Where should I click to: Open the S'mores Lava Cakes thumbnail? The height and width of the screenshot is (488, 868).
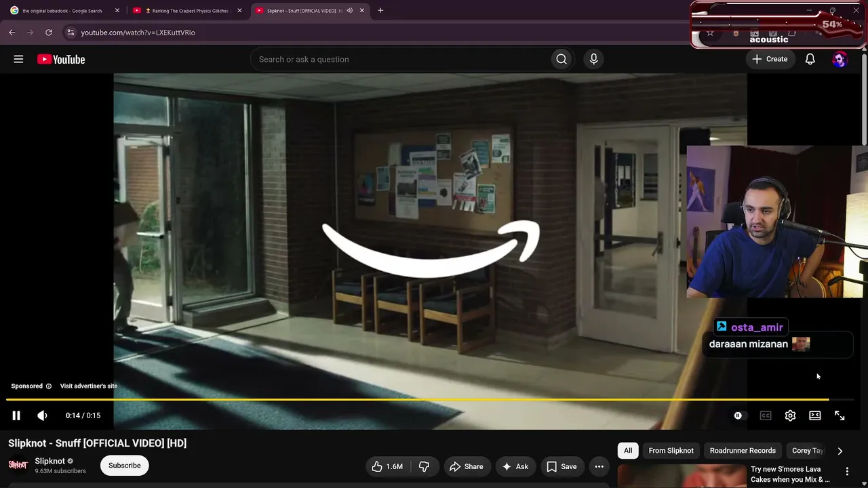point(682,476)
